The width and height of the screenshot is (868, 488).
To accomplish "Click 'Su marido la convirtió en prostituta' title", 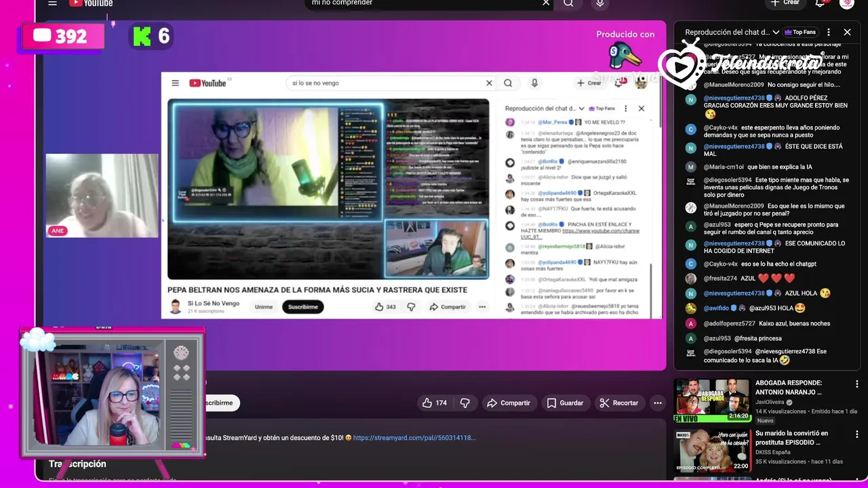I will (x=791, y=437).
